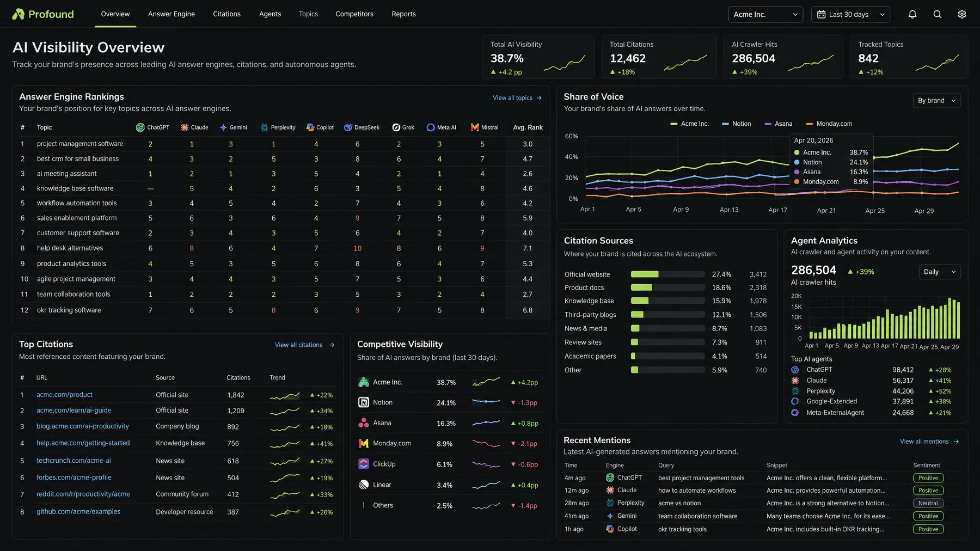This screenshot has width=980, height=551.
Task: Open the Answer Engine tab
Action: pyautogui.click(x=171, y=14)
